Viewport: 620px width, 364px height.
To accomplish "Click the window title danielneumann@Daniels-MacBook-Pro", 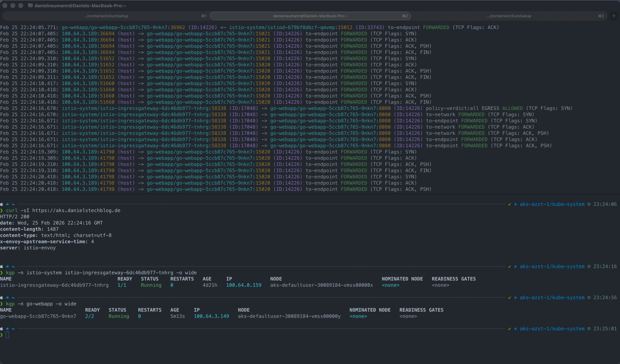I will click(x=80, y=5).
